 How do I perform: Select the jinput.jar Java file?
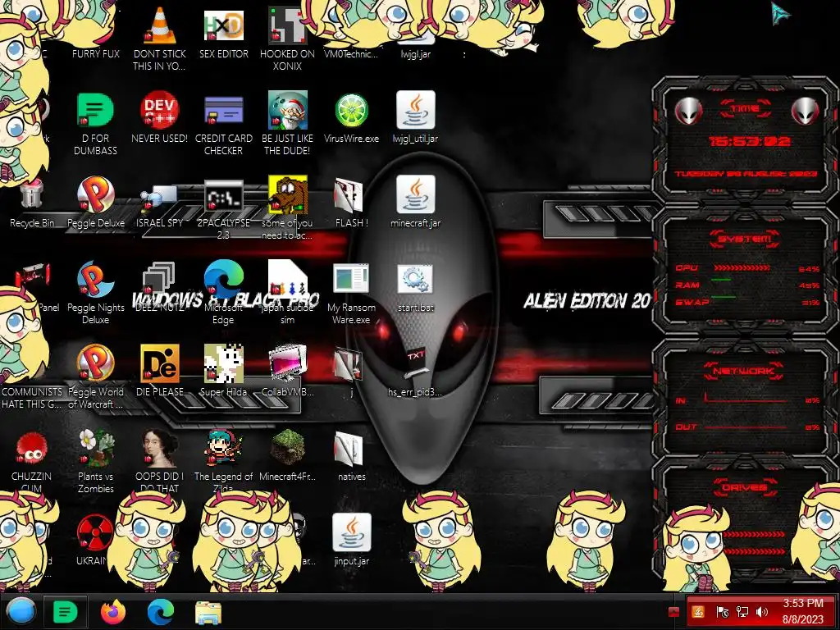(351, 533)
